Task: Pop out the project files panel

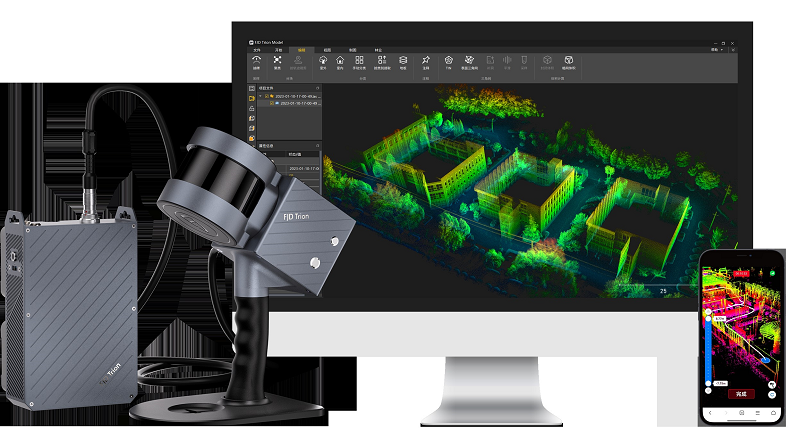Action: point(317,88)
